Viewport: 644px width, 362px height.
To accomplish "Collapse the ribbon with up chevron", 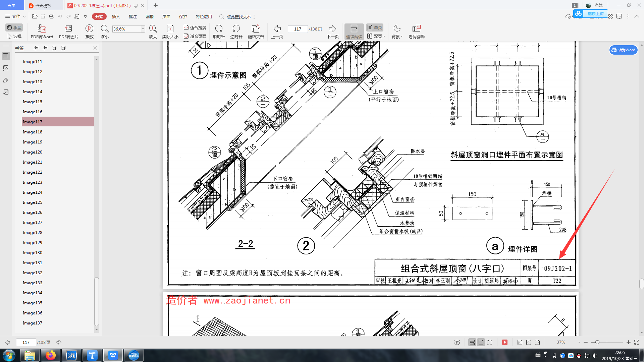I will point(636,16).
